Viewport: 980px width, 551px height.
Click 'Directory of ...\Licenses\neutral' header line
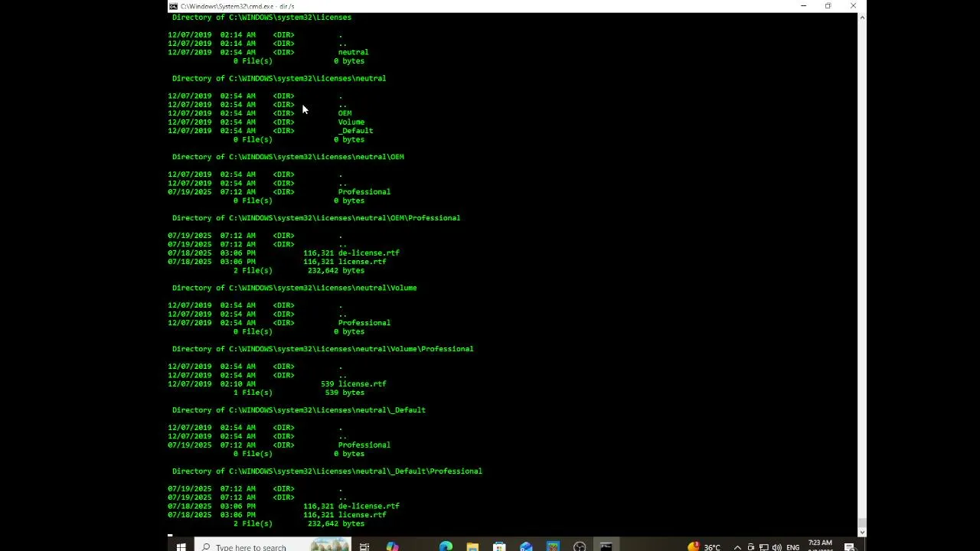click(279, 78)
